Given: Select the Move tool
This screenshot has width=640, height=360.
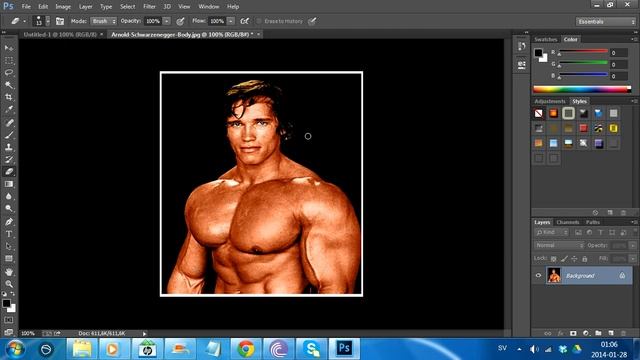Looking at the screenshot, I should [9, 48].
